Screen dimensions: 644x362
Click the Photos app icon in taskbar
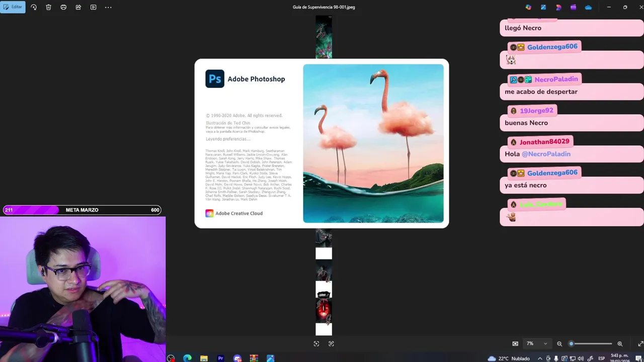click(270, 358)
